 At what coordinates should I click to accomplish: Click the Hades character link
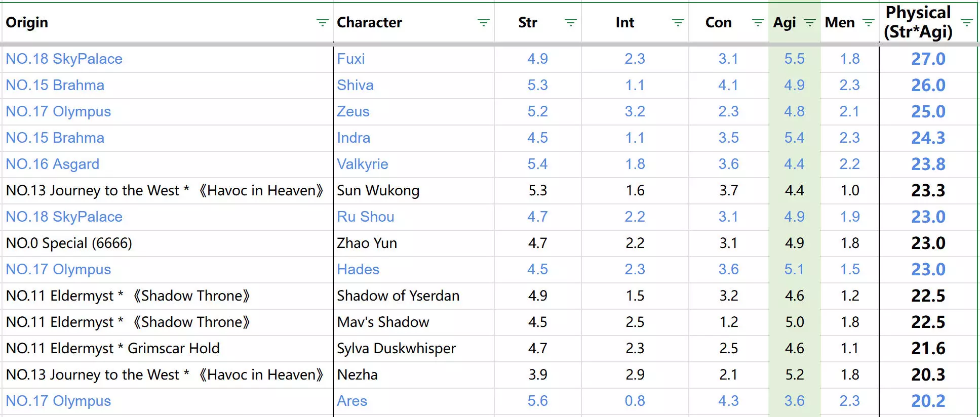click(x=358, y=269)
